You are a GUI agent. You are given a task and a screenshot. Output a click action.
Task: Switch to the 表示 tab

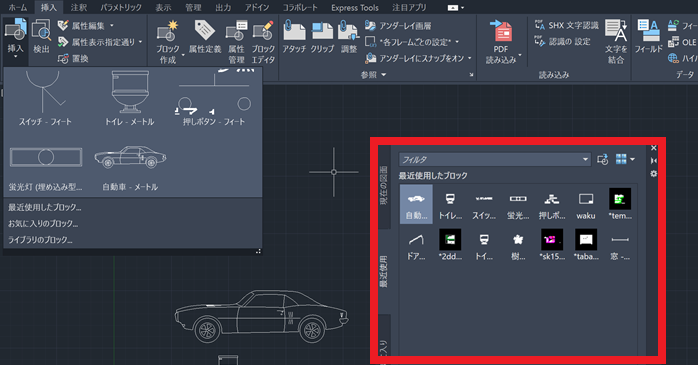[163, 8]
